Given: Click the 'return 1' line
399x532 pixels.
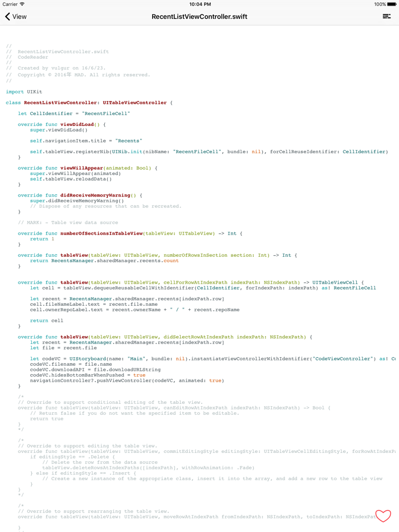Looking at the screenshot, I should 42,239.
